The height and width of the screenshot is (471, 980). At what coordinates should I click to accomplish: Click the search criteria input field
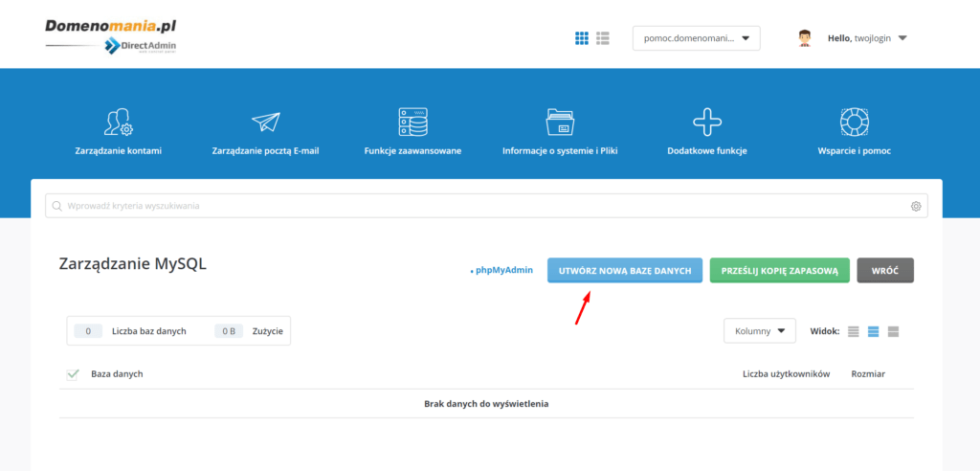pyautogui.click(x=486, y=206)
